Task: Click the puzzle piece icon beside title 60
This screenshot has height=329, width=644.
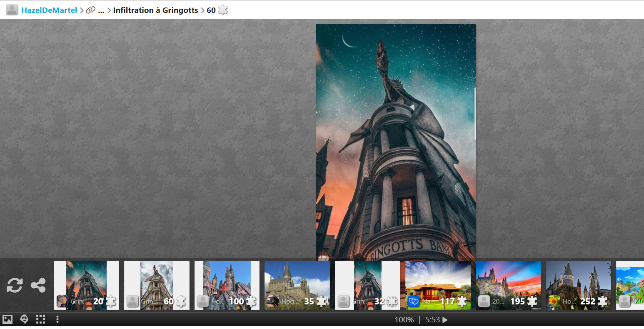Action: [x=223, y=10]
